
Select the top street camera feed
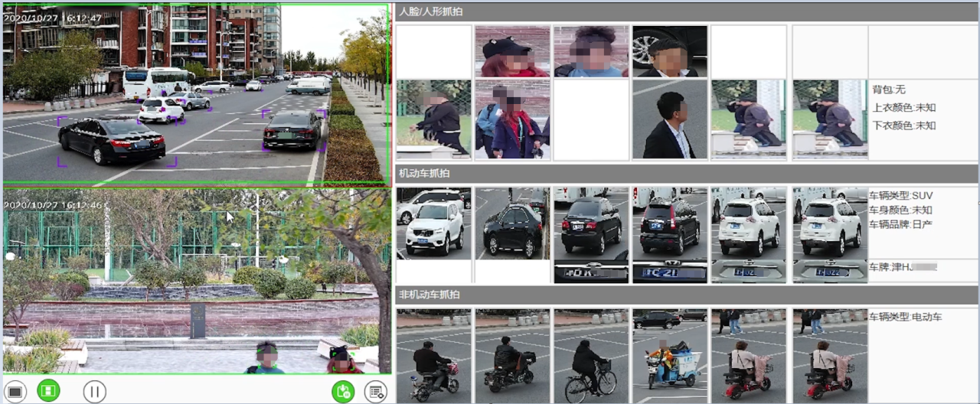(x=196, y=95)
